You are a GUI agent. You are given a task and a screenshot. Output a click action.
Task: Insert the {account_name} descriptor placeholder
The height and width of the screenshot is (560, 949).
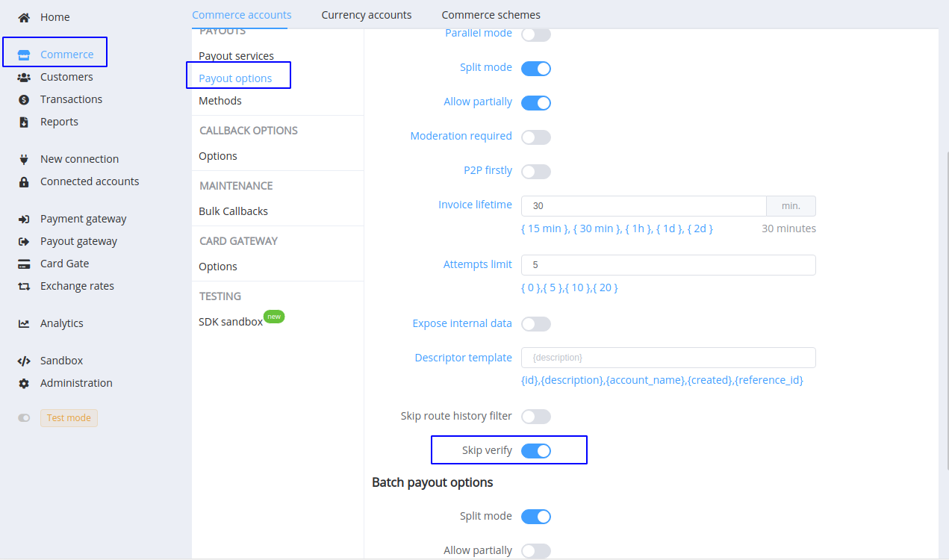click(644, 380)
